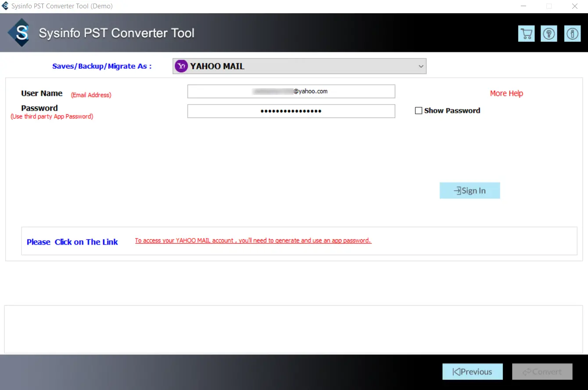Click the 'Please Click on The Link' text

pyautogui.click(x=72, y=242)
